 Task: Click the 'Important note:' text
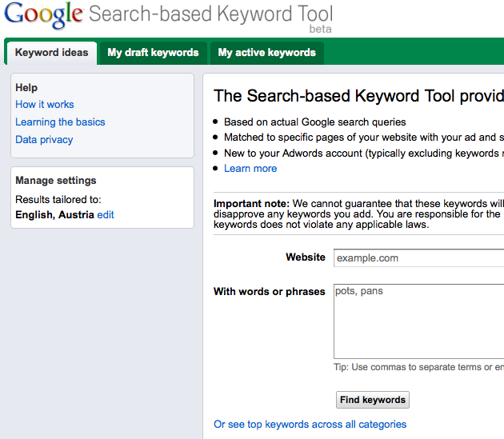pyautogui.click(x=252, y=204)
